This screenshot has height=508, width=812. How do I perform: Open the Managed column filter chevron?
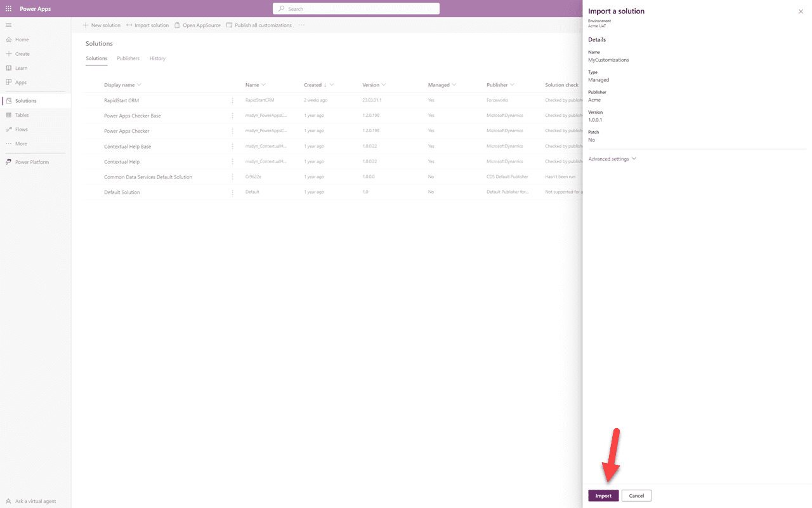point(453,84)
